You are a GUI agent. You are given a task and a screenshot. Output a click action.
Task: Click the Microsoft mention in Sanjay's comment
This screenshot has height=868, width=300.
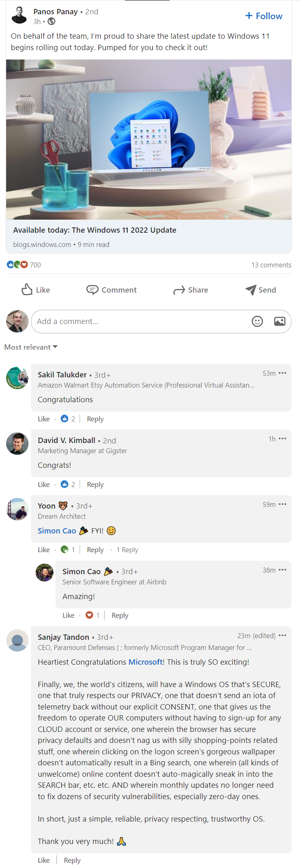[145, 662]
